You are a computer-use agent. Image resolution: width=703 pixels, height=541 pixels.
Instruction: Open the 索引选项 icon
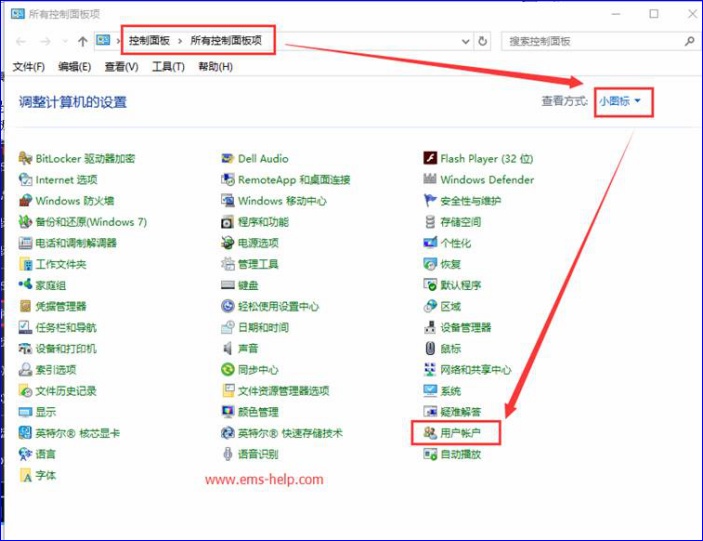25,369
